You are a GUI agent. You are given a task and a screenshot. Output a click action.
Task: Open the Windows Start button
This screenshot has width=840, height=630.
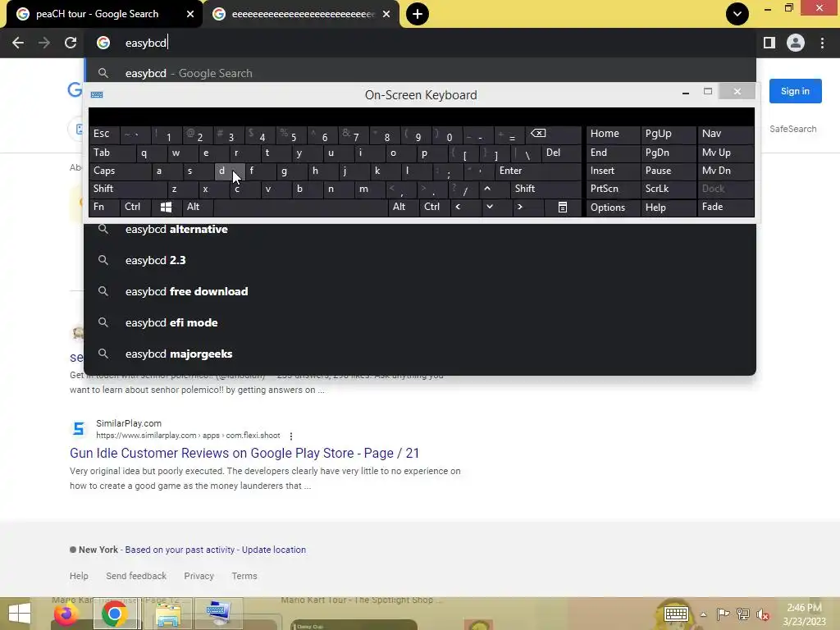[x=20, y=614]
